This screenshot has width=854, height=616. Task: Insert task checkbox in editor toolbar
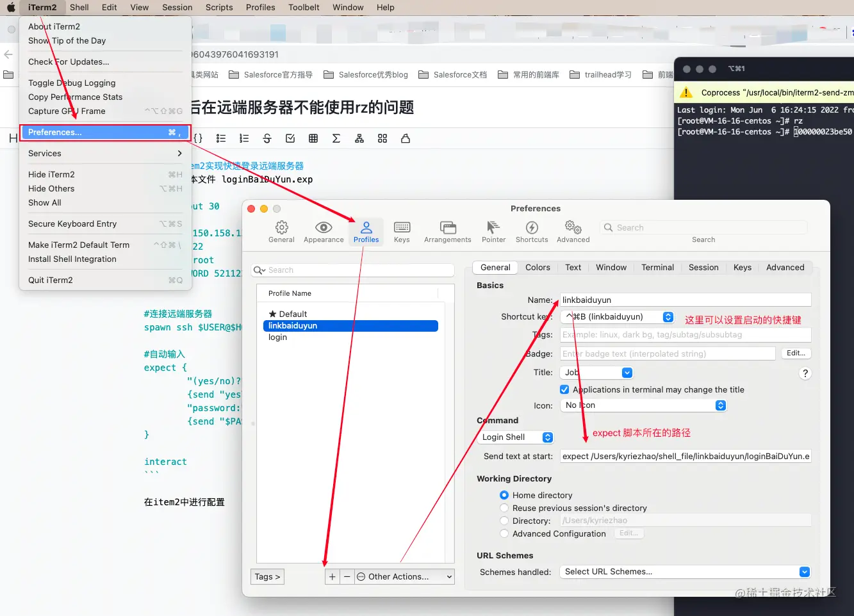point(290,138)
